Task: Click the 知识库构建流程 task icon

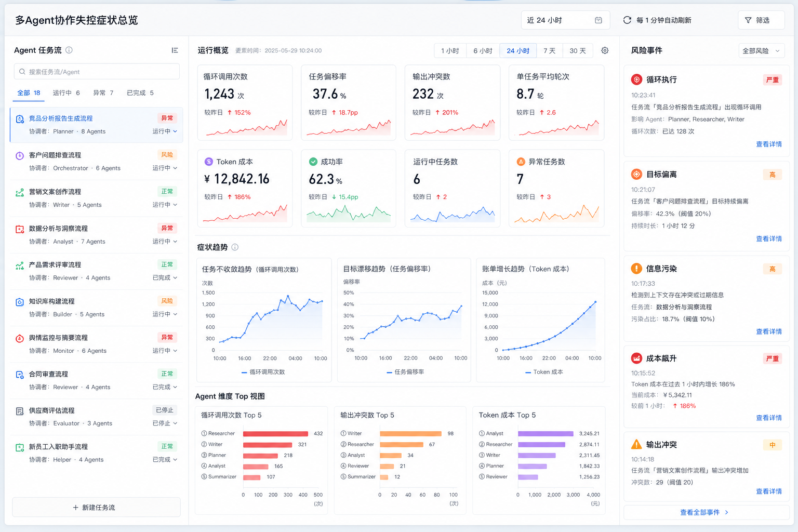Action: (x=20, y=302)
